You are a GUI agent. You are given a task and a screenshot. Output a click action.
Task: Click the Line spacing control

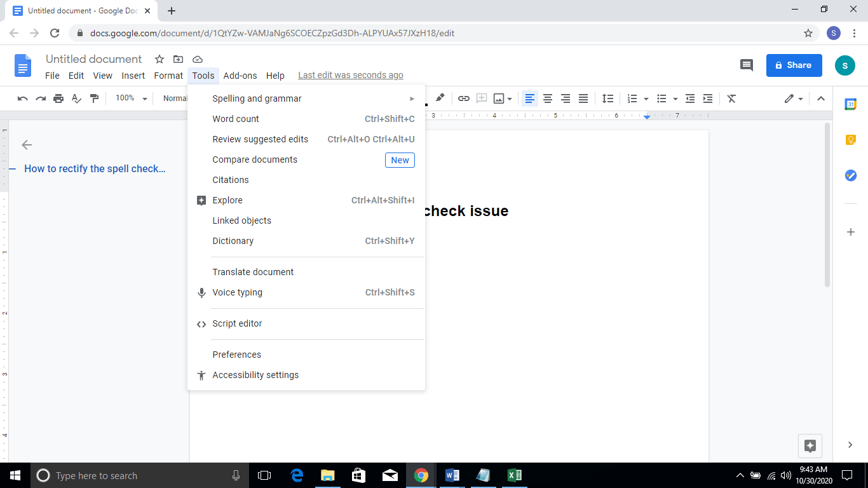(x=607, y=98)
